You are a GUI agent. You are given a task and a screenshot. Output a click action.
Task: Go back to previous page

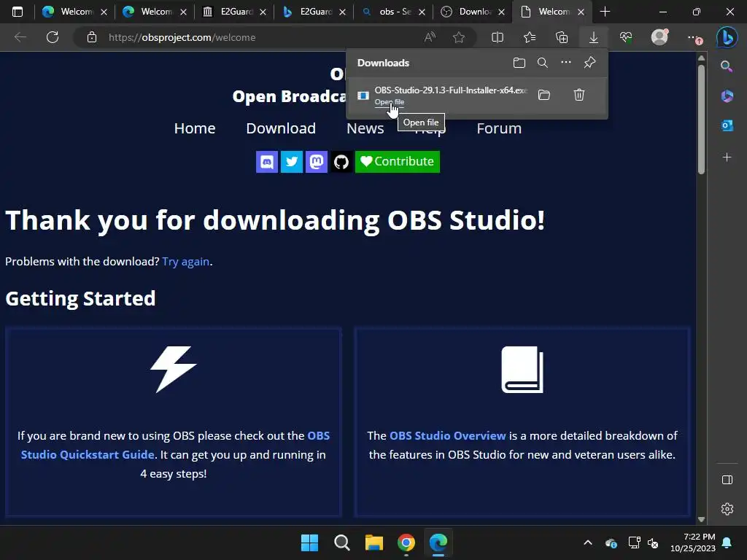[x=20, y=37]
